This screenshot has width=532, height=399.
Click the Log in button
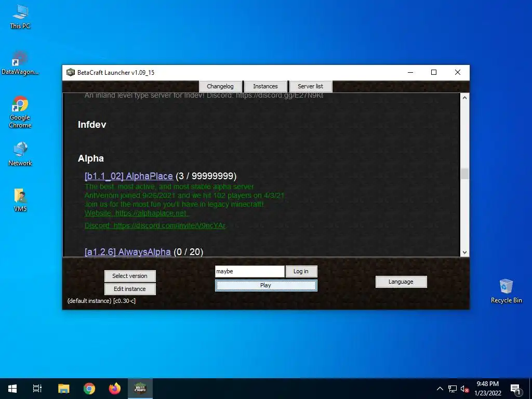coord(301,271)
